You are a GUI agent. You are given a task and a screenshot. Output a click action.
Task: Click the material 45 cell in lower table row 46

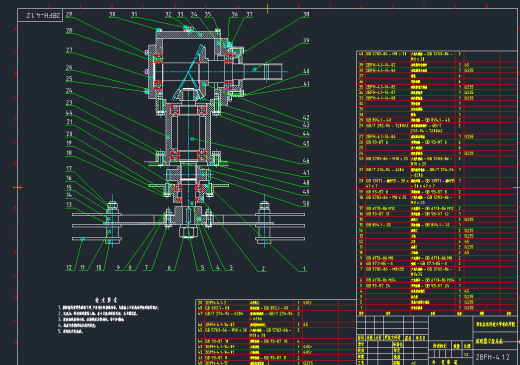[x=305, y=324]
